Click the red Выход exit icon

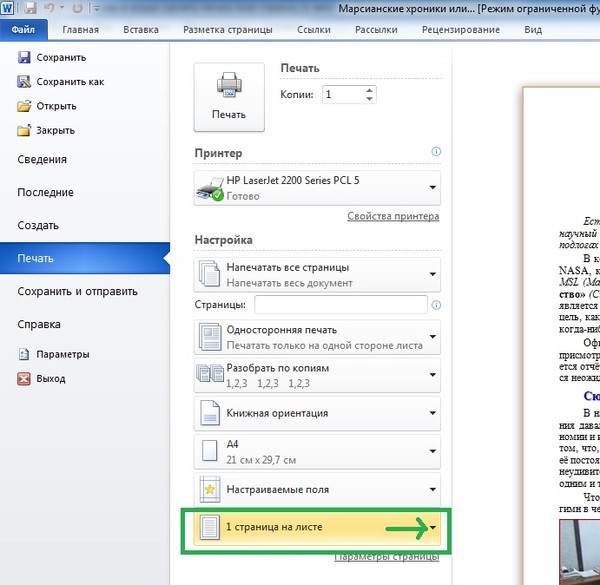tap(24, 378)
